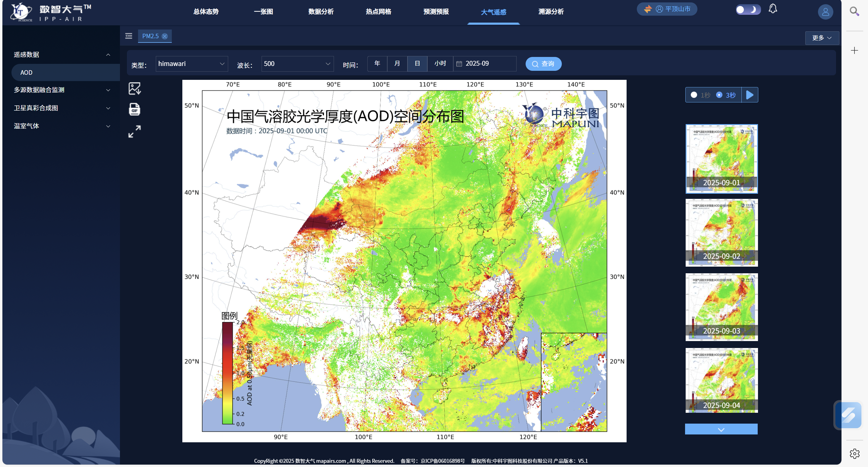
Task: Click the 查询 query button
Action: tap(543, 64)
